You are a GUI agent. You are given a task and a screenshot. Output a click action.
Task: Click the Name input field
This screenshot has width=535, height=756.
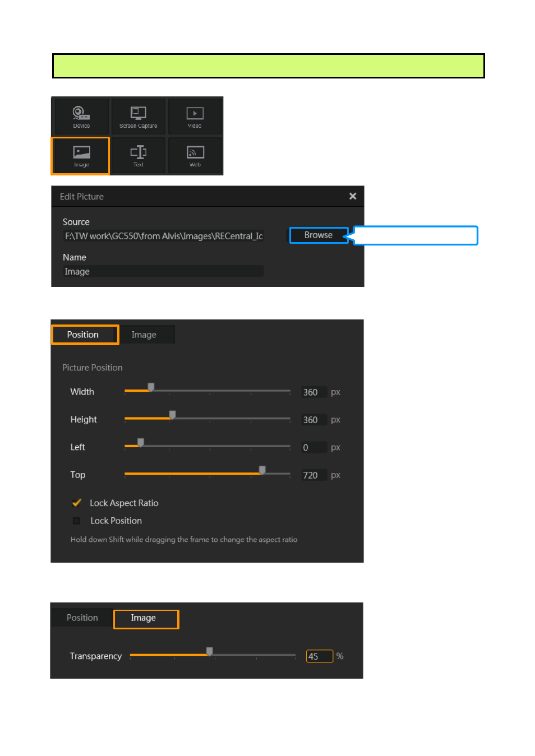(163, 271)
